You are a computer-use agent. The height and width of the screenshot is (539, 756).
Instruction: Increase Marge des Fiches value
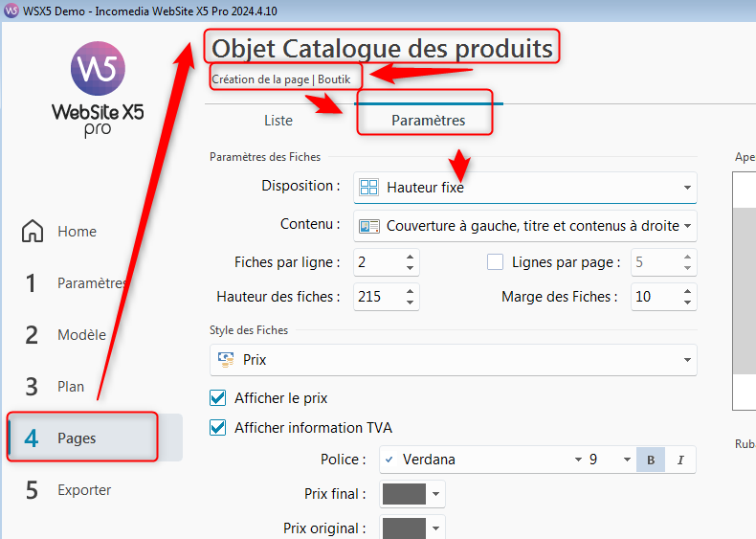point(687,290)
